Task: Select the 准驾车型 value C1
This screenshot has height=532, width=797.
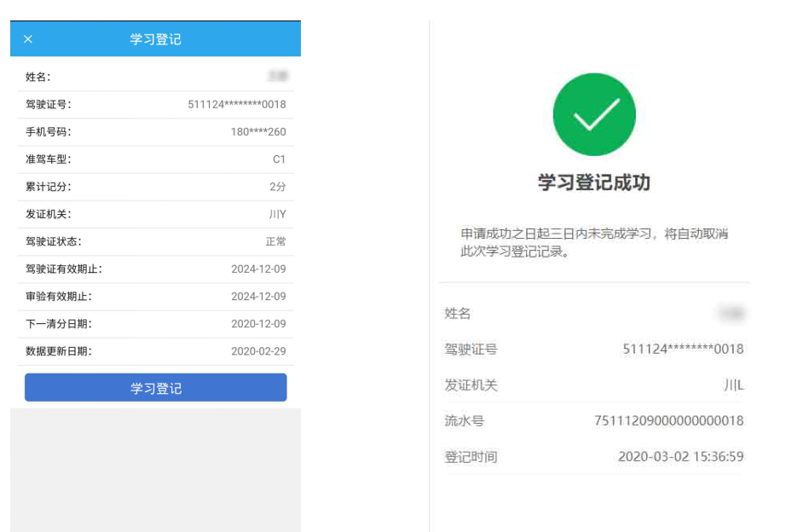Action: 279,159
